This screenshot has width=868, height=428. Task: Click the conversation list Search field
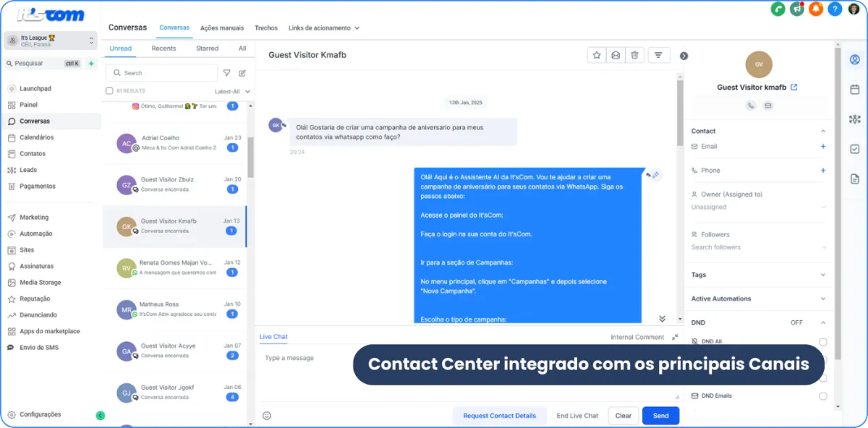click(x=161, y=73)
